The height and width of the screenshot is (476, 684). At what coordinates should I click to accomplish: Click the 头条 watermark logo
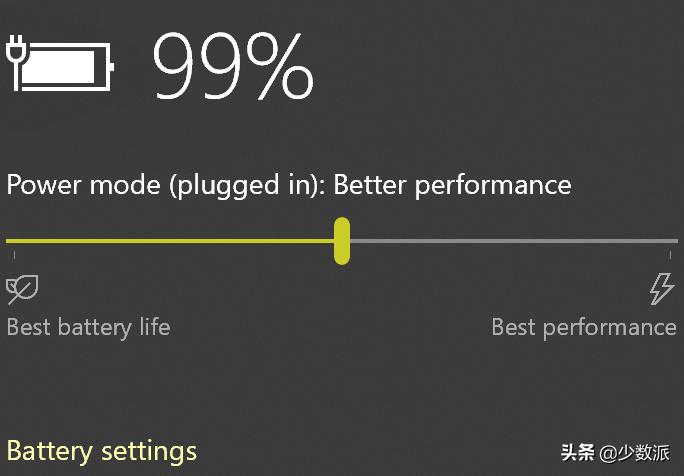click(577, 452)
